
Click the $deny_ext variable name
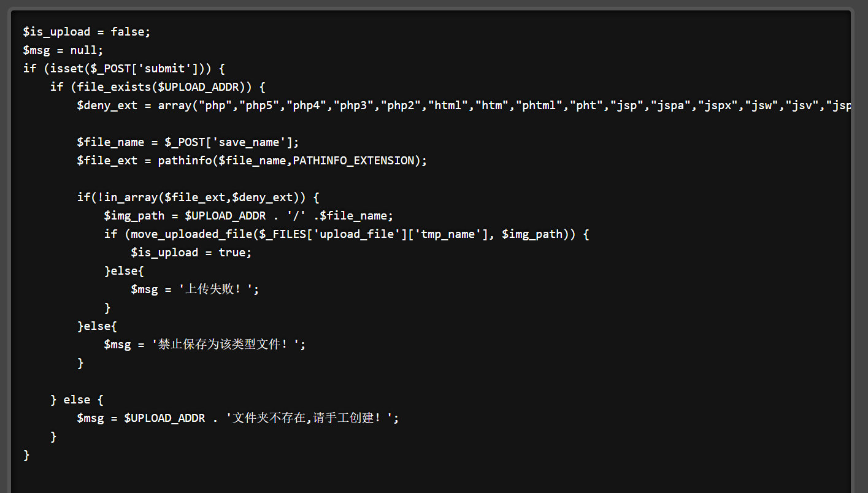107,105
